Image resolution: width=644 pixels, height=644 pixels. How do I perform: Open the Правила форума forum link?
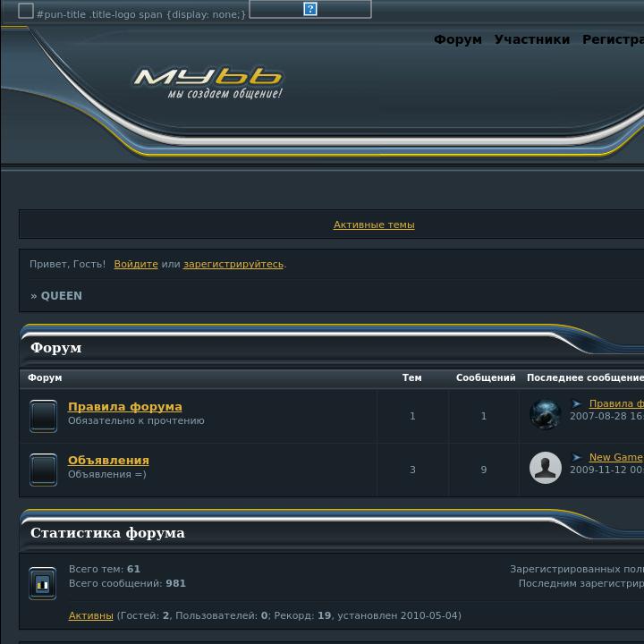tap(125, 407)
